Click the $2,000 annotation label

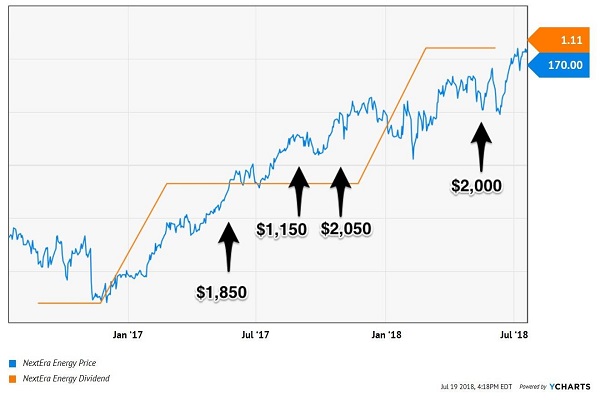[x=476, y=186]
